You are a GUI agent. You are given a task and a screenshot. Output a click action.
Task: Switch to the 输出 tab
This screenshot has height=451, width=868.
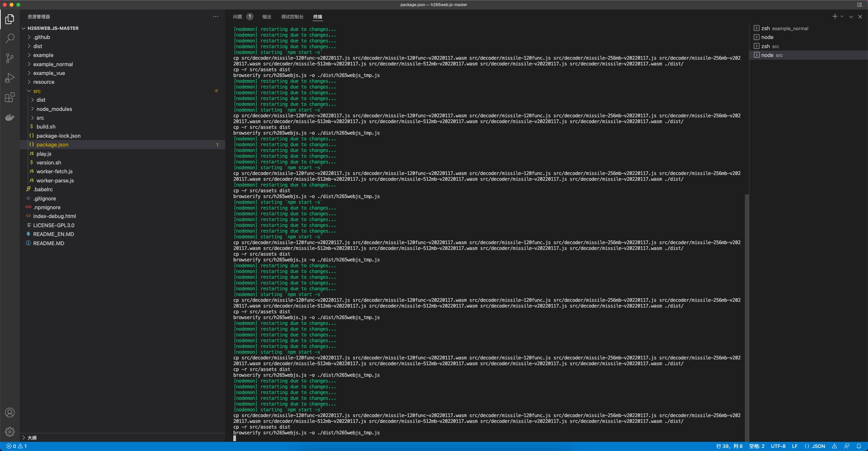coord(267,17)
